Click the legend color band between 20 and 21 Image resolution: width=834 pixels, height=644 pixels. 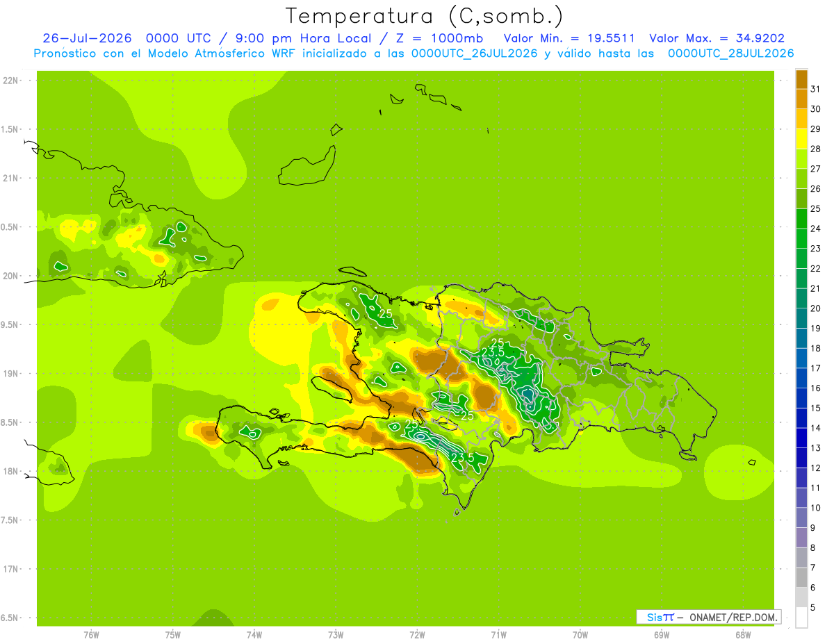click(x=801, y=298)
